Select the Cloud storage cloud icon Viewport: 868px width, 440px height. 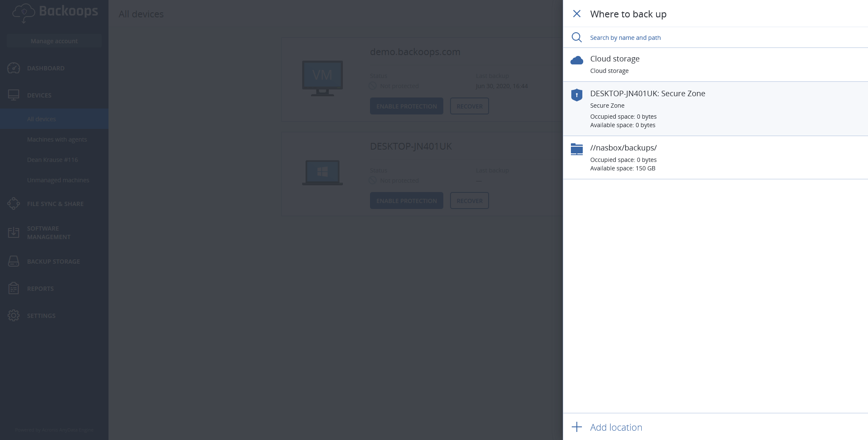tap(576, 60)
